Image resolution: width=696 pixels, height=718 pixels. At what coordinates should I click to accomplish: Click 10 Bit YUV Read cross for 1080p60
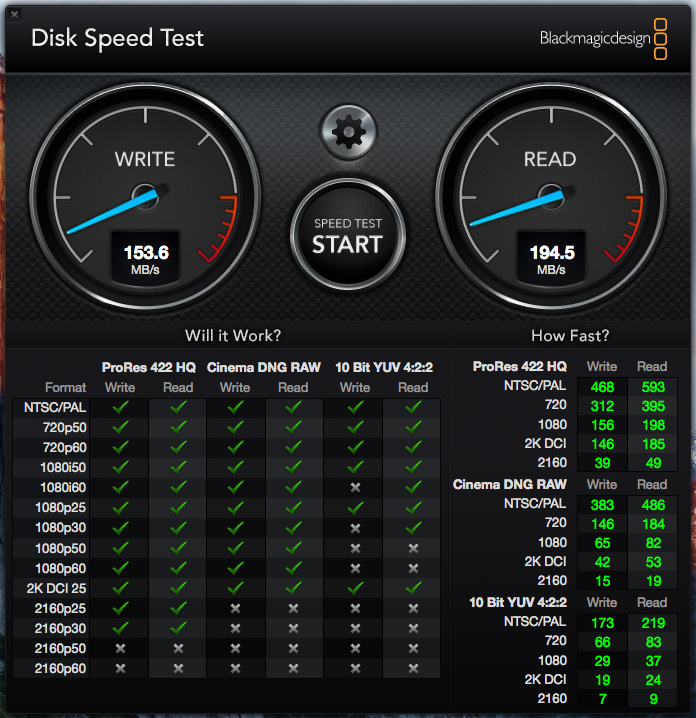click(x=413, y=568)
